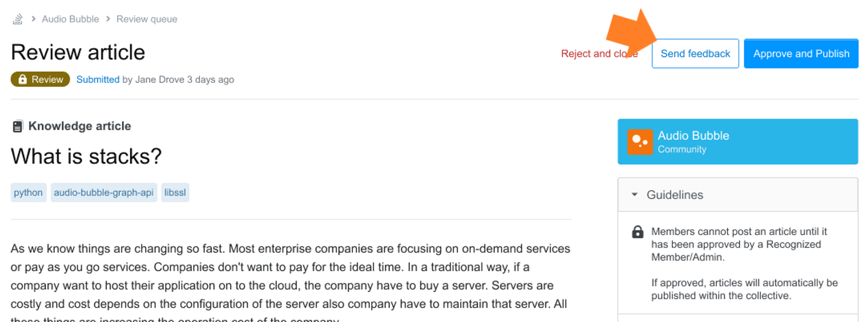Screen dimensions: 868x322
Task: Click the Guidelines header label
Action: pos(675,195)
